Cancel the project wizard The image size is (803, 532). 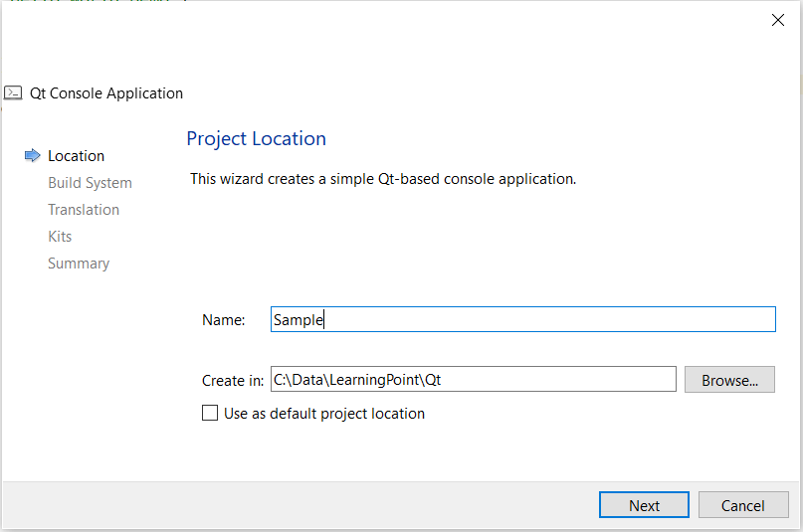[x=742, y=505]
